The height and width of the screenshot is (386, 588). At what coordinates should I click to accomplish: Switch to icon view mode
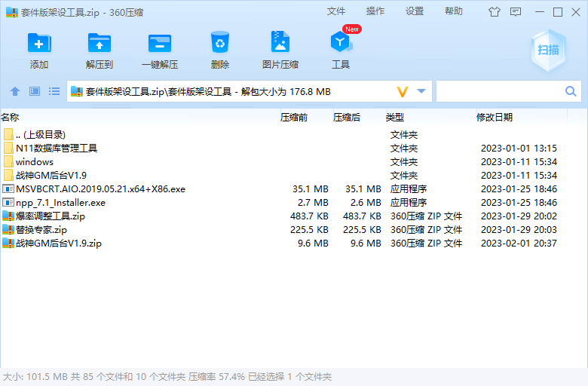35,91
